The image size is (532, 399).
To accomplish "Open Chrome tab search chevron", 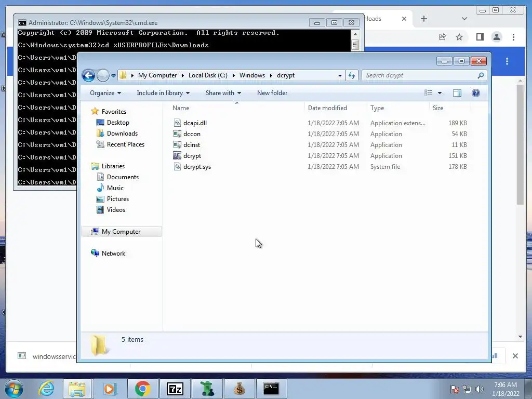I will point(464,19).
